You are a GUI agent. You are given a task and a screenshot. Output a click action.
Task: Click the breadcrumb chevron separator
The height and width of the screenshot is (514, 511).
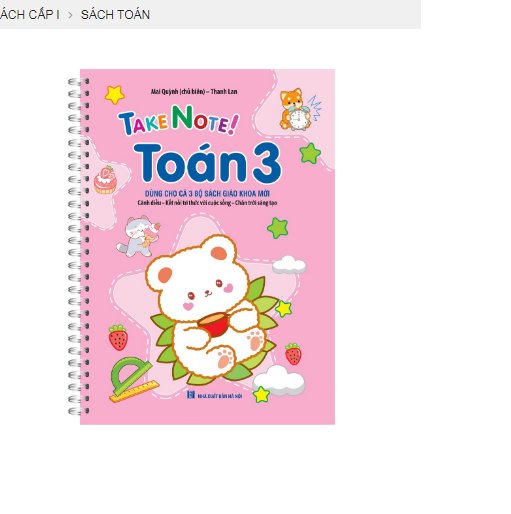(x=70, y=15)
